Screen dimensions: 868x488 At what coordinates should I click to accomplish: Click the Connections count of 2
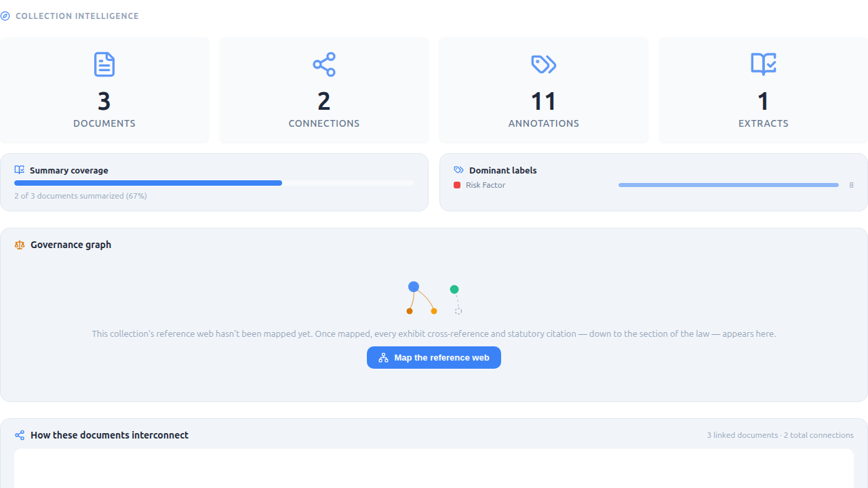(x=324, y=101)
